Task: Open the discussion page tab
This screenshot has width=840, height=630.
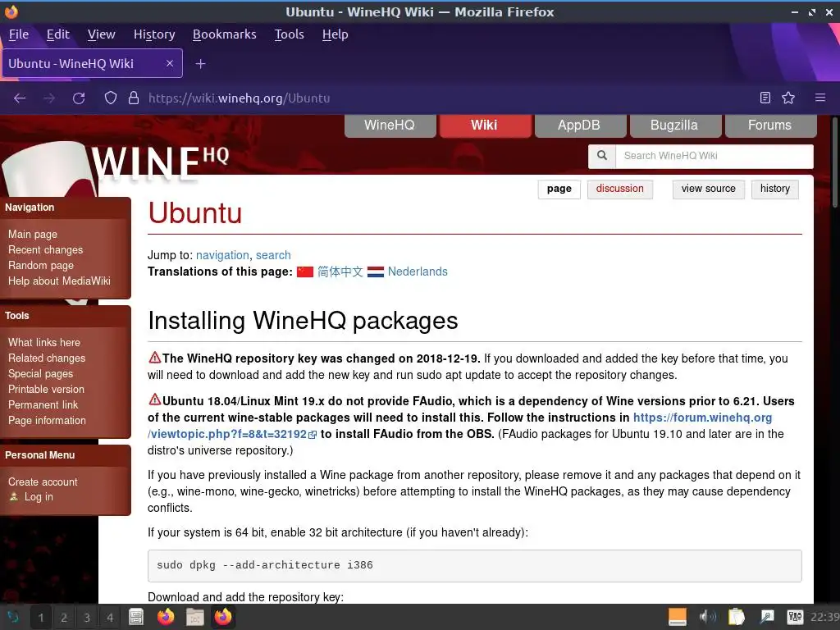Action: tap(620, 189)
